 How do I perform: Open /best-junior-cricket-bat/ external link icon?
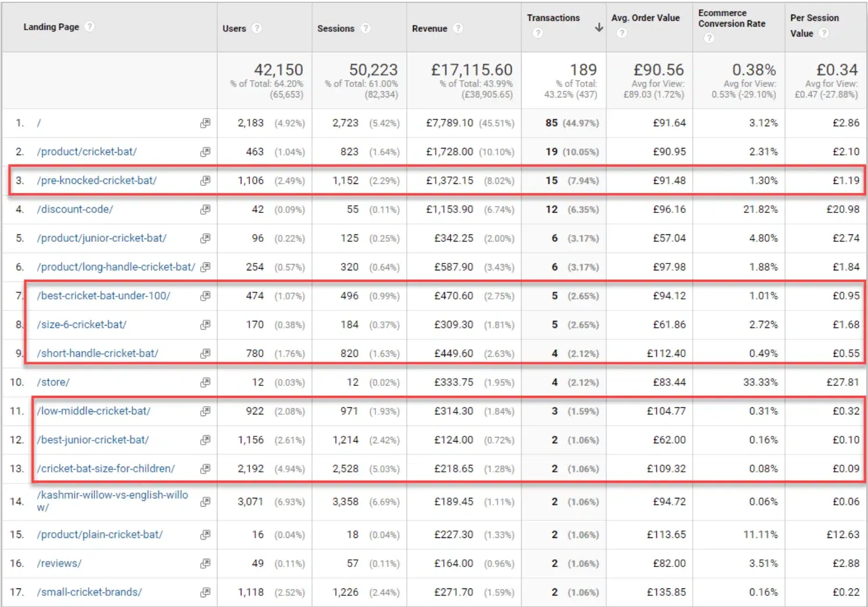tap(205, 440)
